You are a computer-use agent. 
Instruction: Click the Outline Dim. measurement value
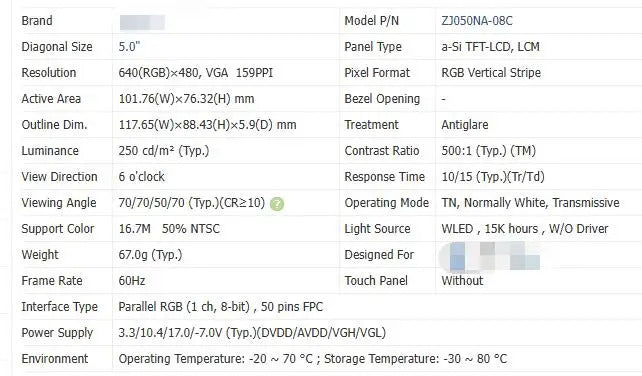point(207,125)
